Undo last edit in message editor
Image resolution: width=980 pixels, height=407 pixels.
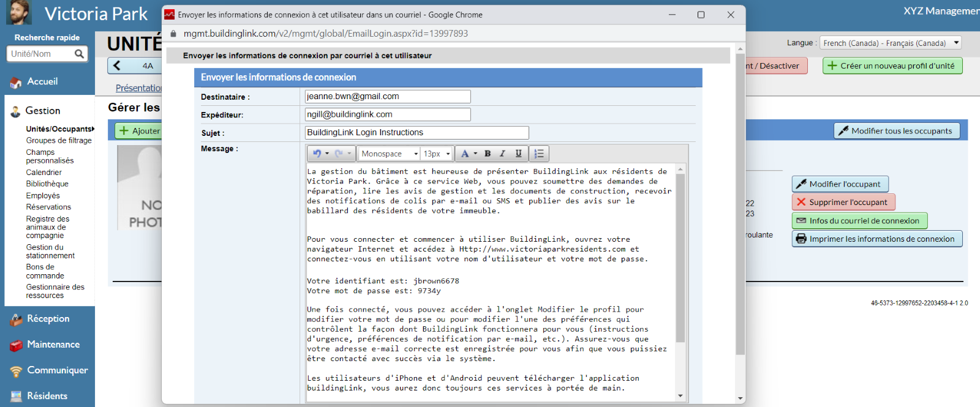pyautogui.click(x=317, y=154)
